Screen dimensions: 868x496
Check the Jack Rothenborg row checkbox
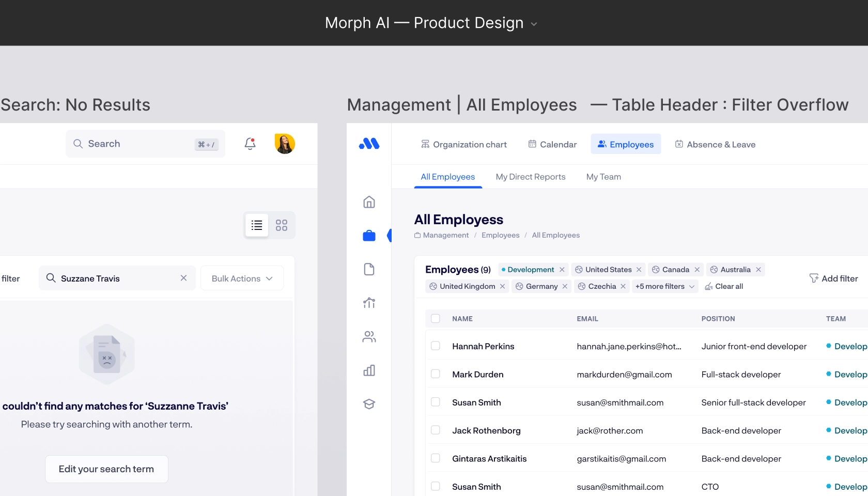coord(436,430)
